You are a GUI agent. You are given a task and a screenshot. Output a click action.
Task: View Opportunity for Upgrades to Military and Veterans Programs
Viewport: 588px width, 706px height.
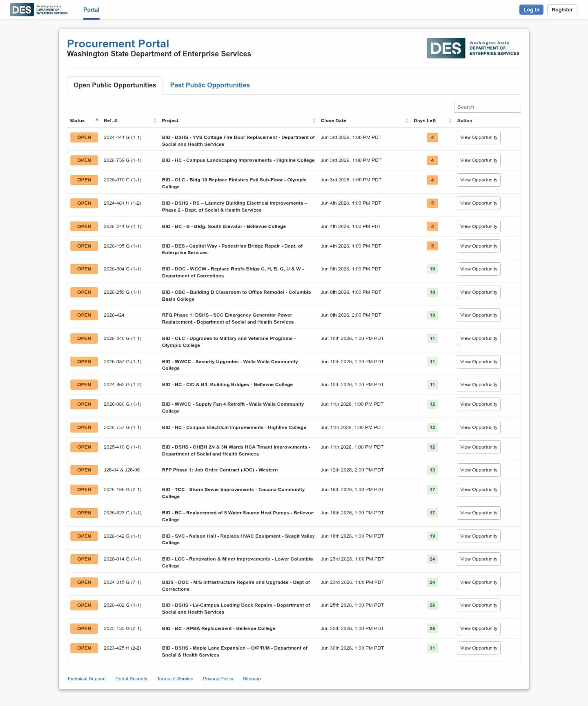pos(479,338)
